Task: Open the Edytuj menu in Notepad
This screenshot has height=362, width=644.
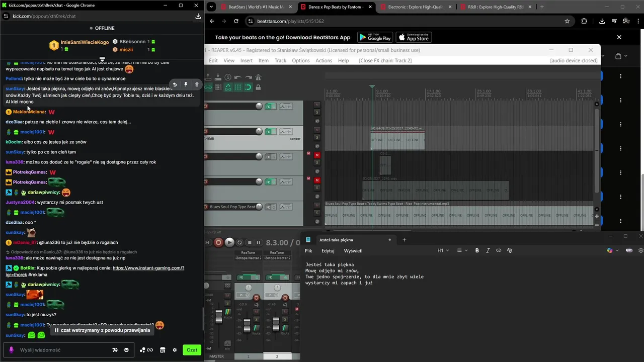Action: [x=328, y=250]
